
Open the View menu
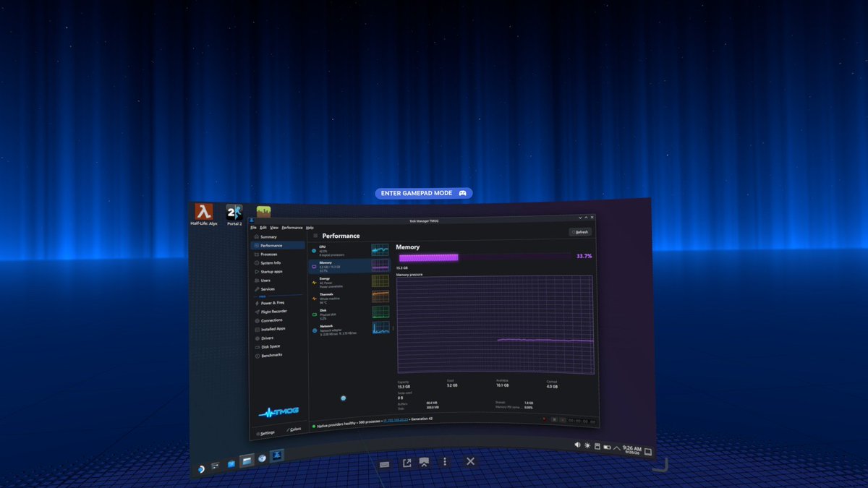(274, 228)
